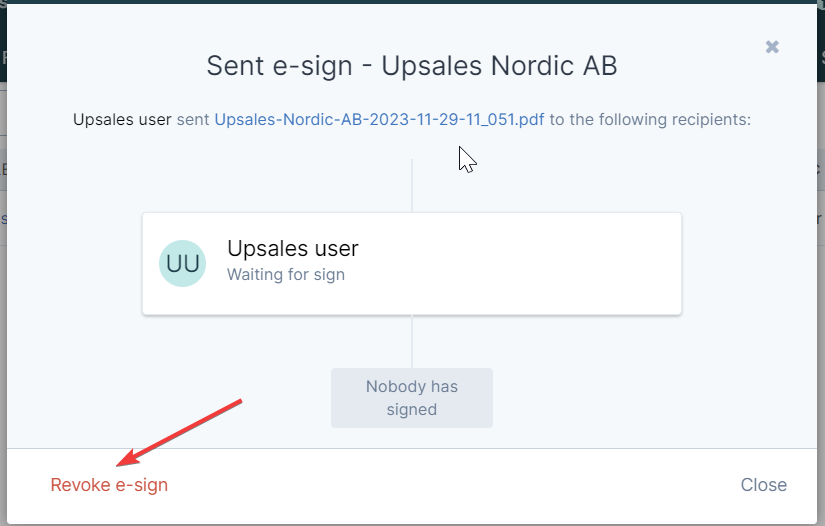This screenshot has width=825, height=526.
Task: Click the timeline connector line above the recipient card
Action: [x=412, y=186]
